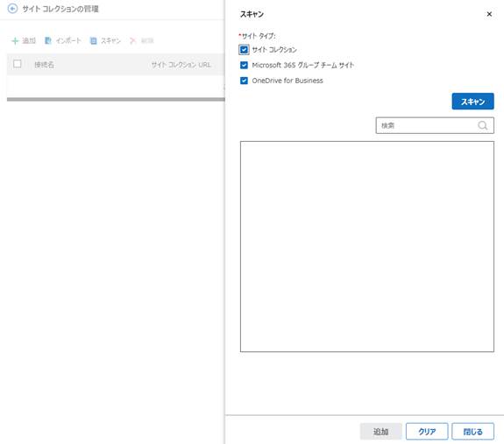This screenshot has width=504, height=444.
Task: Click the green plus 追加 icon
Action: click(x=15, y=41)
